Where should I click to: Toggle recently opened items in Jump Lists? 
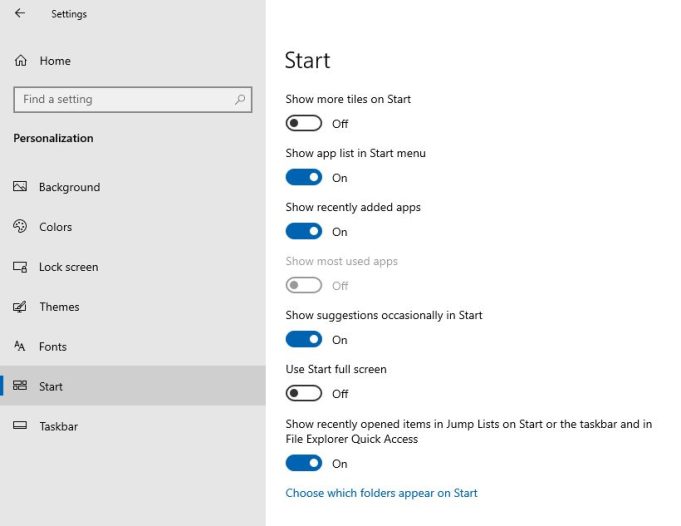(x=304, y=463)
